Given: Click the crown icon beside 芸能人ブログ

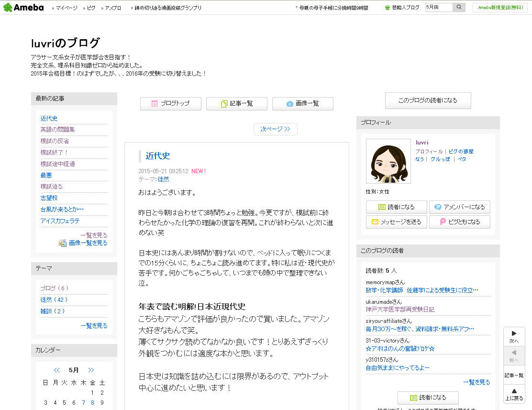Looking at the screenshot, I should pos(387,8).
